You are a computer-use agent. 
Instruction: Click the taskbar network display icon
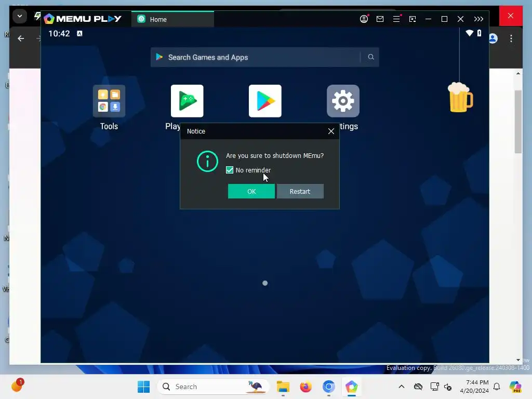[434, 387]
